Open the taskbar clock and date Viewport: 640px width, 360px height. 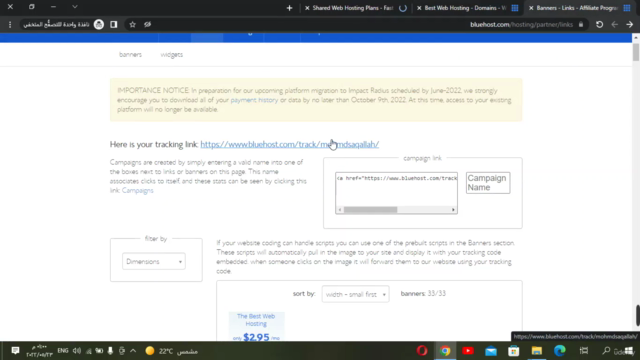pos(39,351)
